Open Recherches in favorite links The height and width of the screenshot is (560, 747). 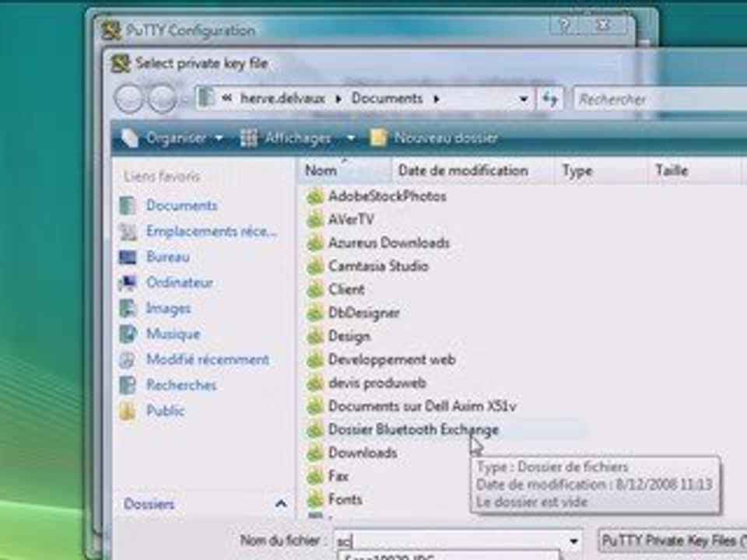pos(181,385)
